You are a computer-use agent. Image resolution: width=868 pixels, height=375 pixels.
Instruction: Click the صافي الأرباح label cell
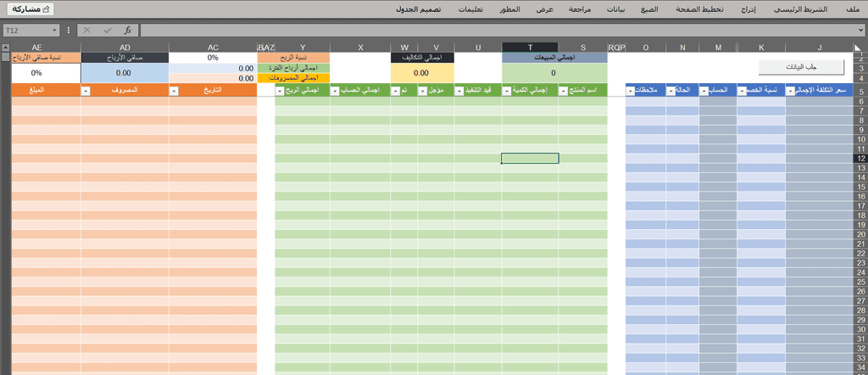[125, 58]
